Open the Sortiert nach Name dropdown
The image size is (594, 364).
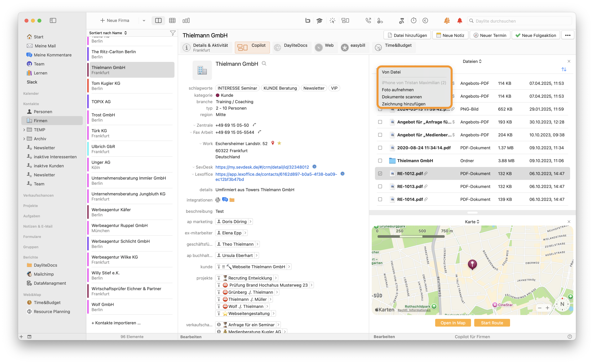tap(108, 33)
